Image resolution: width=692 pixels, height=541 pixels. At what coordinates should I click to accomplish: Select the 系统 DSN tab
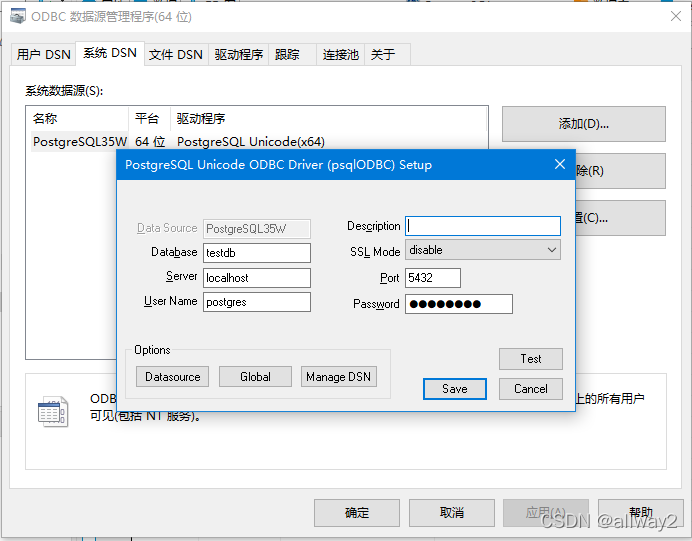pyautogui.click(x=110, y=53)
